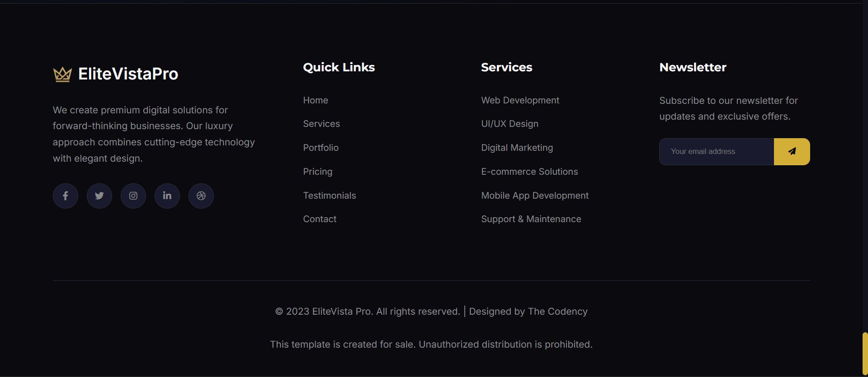Click the gold crown logo icon
The image size is (868, 377).
62,74
